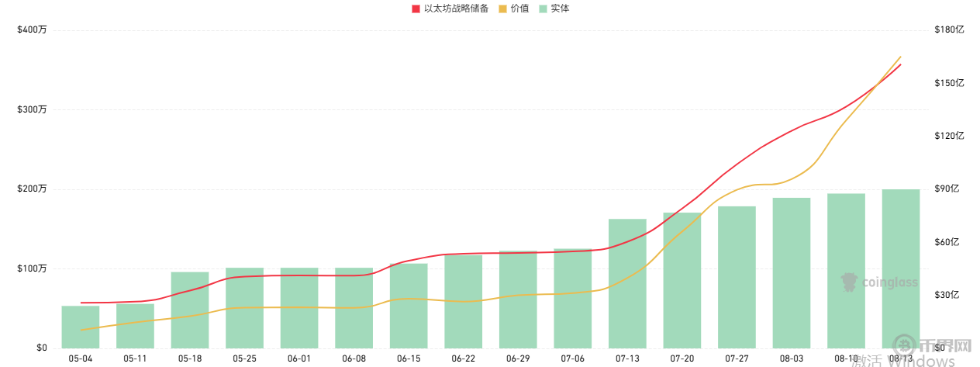Select the green bar for 06-15

(409, 306)
